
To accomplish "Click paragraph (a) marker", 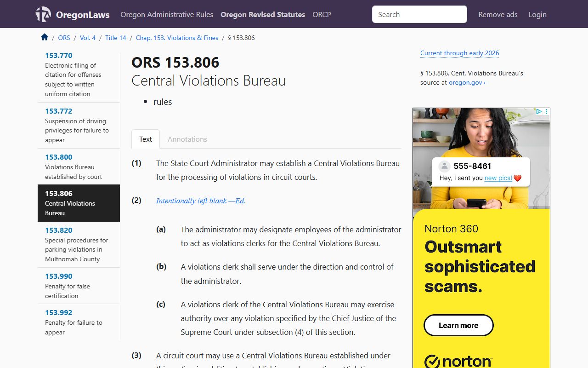I will [x=161, y=229].
